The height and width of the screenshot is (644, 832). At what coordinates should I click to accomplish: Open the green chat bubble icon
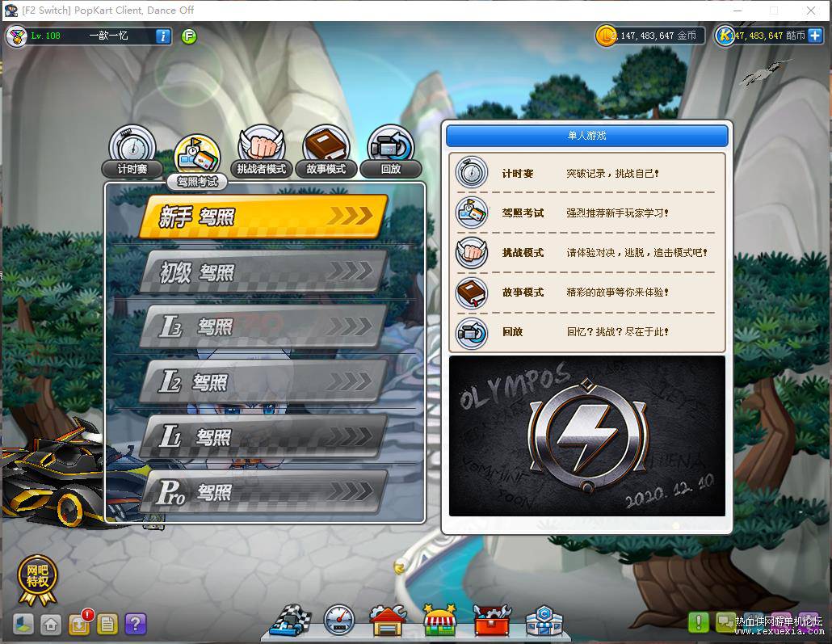(x=725, y=622)
